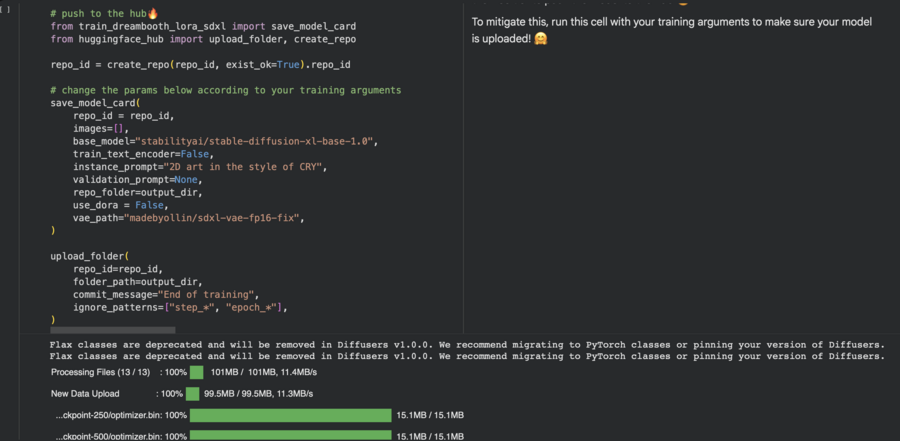The image size is (900, 441).
Task: Click the ignore_patterns list in the code
Action: coord(225,307)
